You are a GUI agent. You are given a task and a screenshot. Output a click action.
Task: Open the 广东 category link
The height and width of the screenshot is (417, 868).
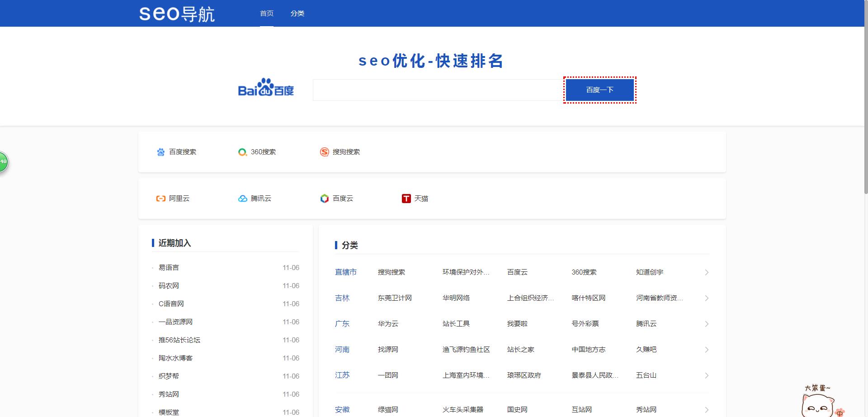click(342, 324)
